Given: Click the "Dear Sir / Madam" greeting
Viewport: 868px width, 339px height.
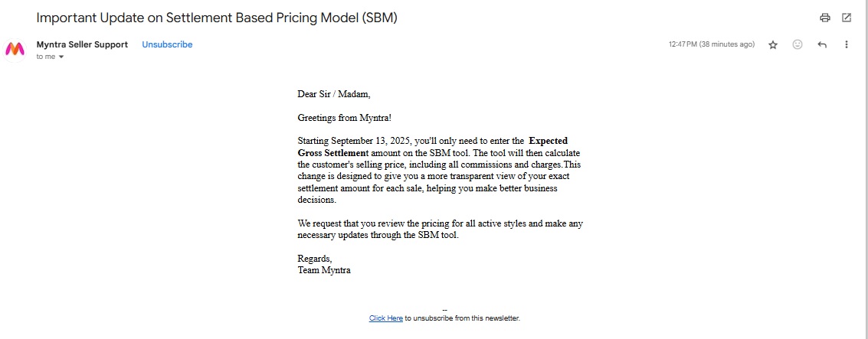Looking at the screenshot, I should tap(333, 94).
